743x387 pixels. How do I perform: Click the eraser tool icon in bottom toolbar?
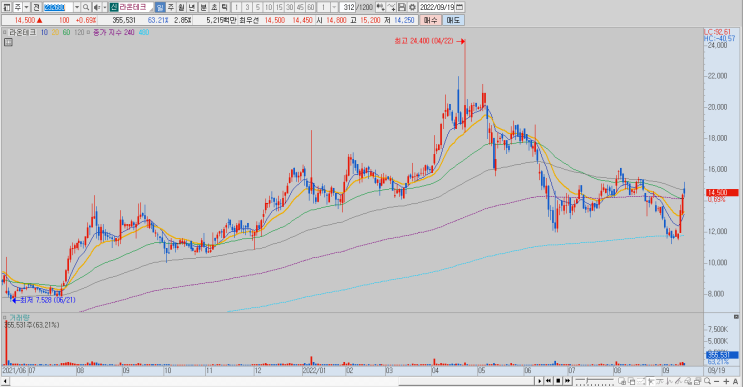688,381
